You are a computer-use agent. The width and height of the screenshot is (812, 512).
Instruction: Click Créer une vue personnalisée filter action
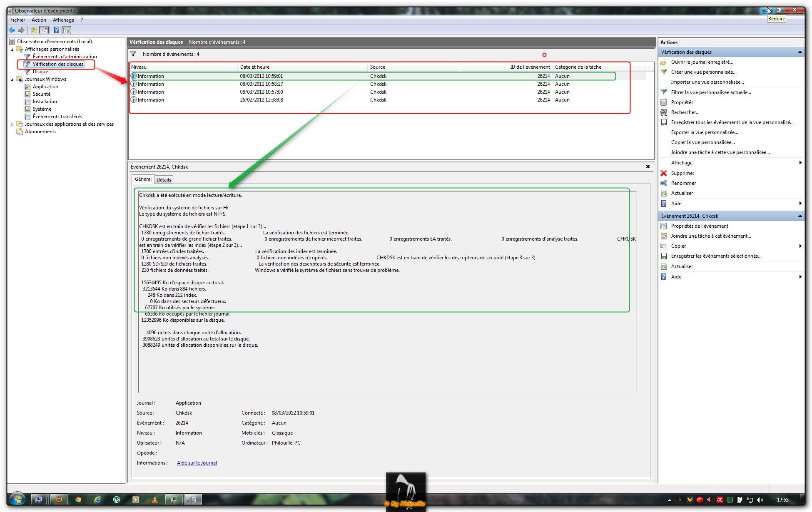point(703,72)
